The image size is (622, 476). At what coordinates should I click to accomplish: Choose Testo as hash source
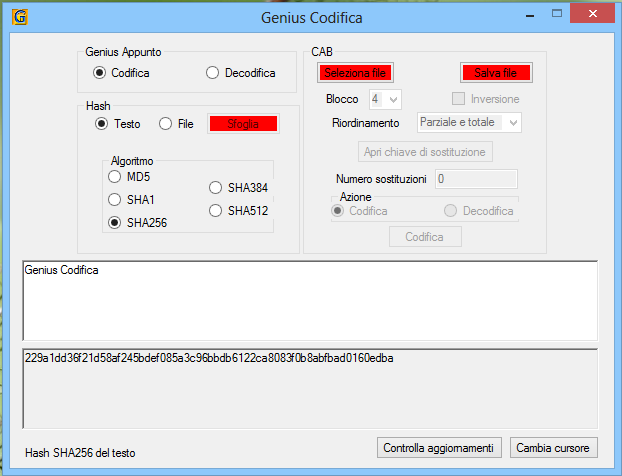pyautogui.click(x=101, y=124)
